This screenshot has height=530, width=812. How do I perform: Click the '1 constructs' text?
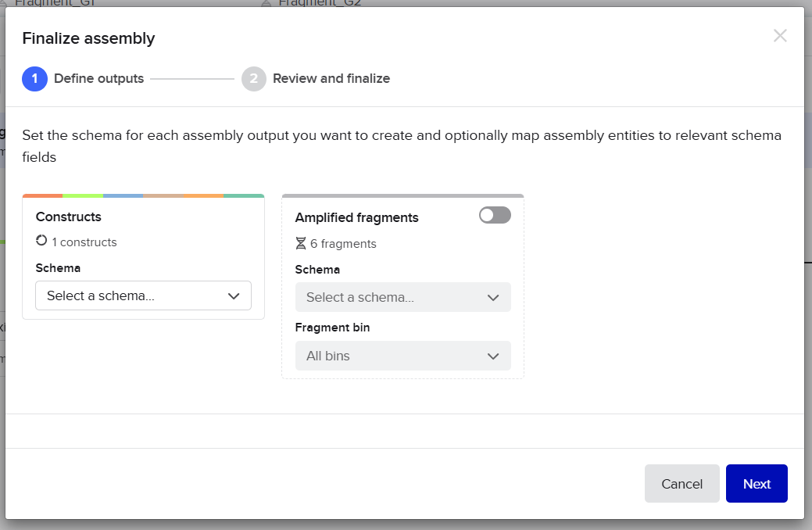pos(84,242)
